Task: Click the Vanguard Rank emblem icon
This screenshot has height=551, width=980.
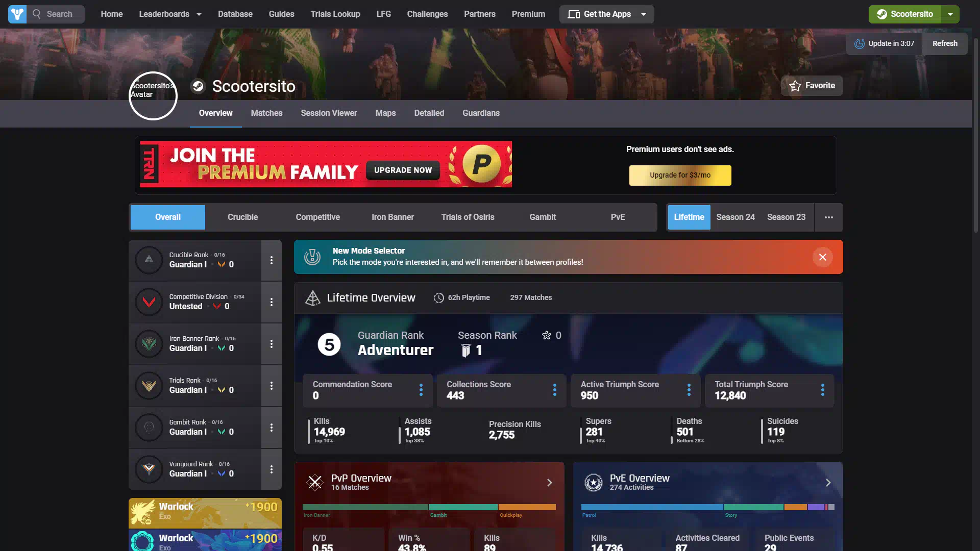Action: (x=149, y=469)
